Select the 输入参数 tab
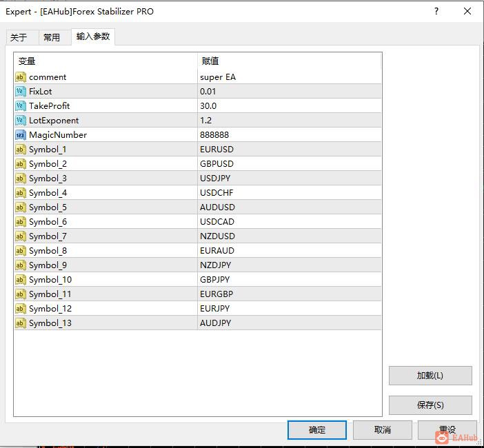 click(x=93, y=37)
